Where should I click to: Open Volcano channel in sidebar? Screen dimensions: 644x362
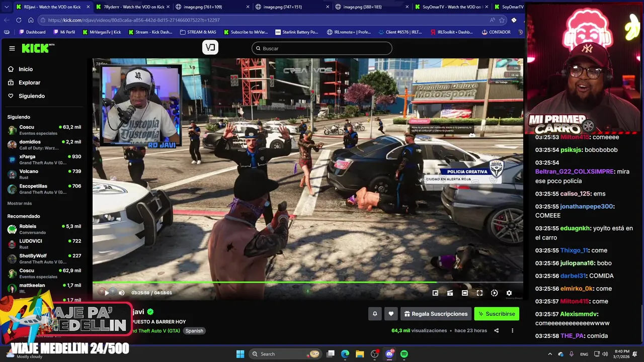click(x=44, y=174)
